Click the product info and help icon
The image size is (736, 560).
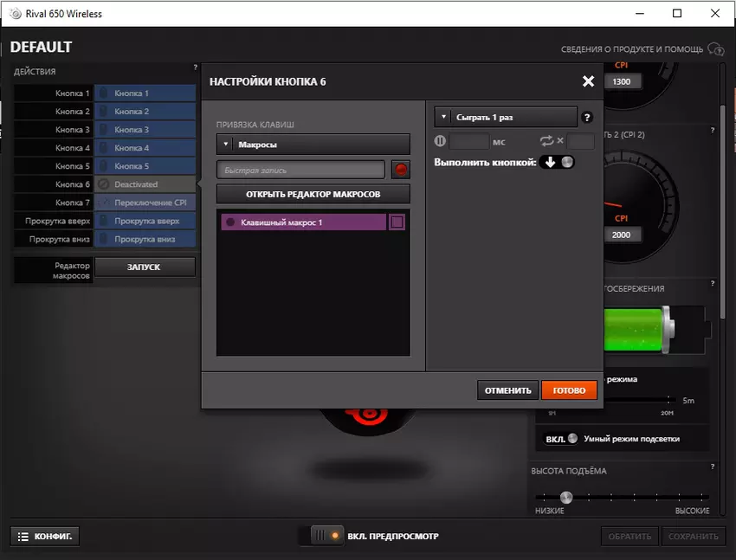714,49
